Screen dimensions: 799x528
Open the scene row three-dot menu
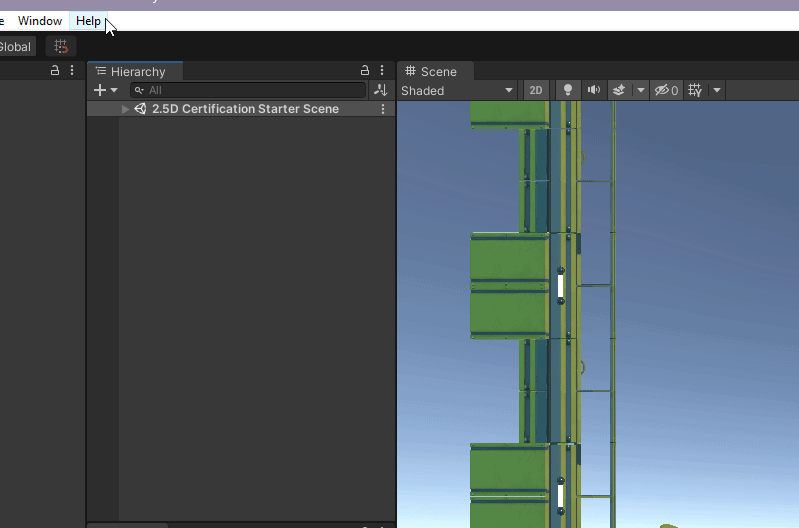click(383, 109)
